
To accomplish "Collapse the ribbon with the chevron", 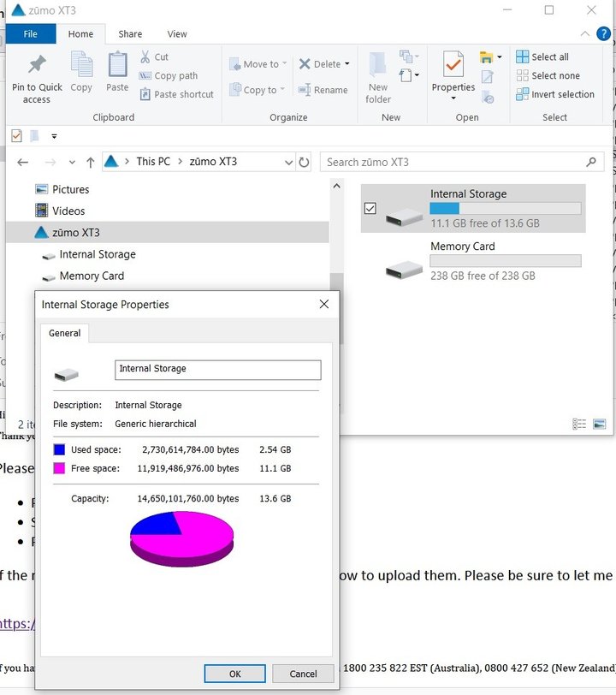I will click(584, 33).
